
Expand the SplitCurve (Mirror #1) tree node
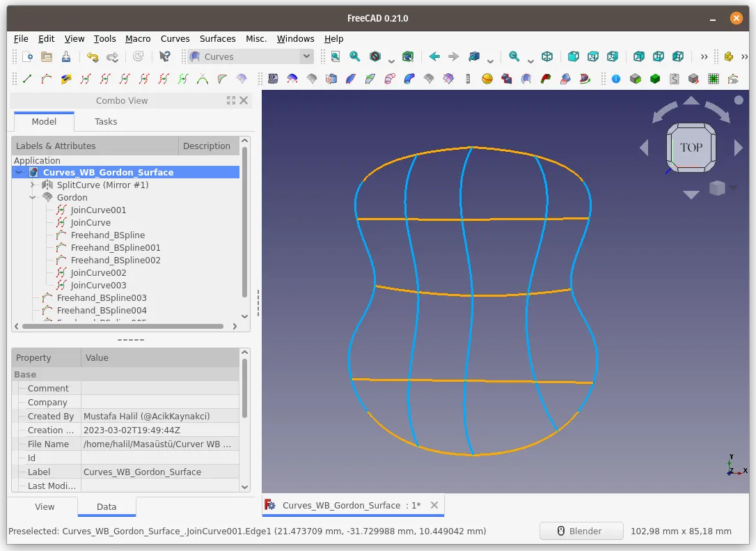[x=32, y=185]
